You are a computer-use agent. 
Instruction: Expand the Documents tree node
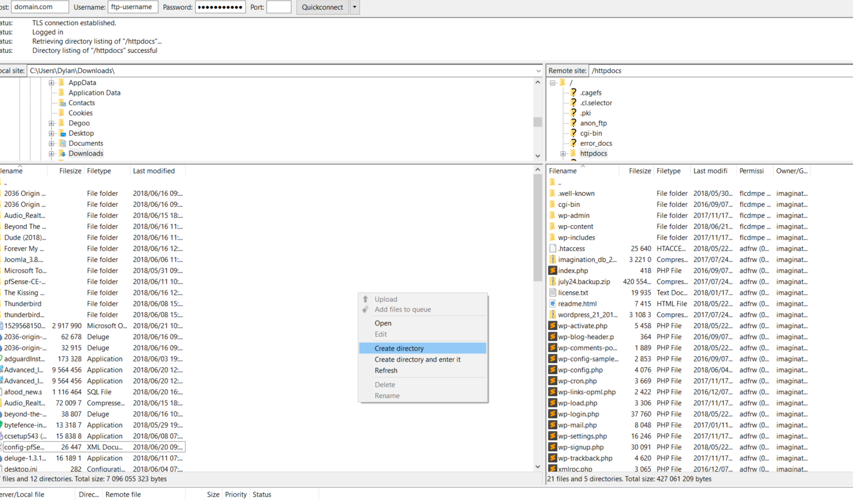coord(51,144)
